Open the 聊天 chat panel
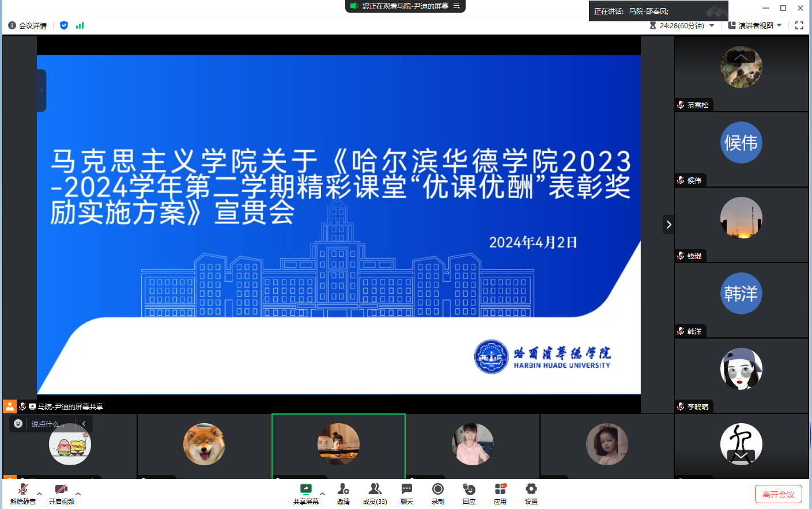This screenshot has width=812, height=509. coord(407,493)
